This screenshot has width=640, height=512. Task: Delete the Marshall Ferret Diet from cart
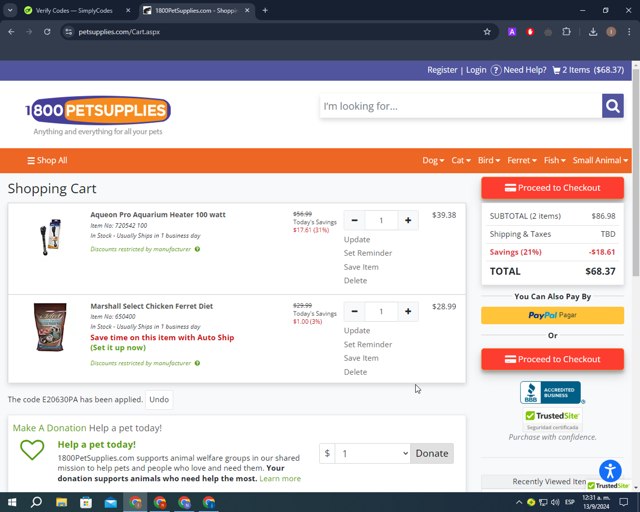coord(355,372)
